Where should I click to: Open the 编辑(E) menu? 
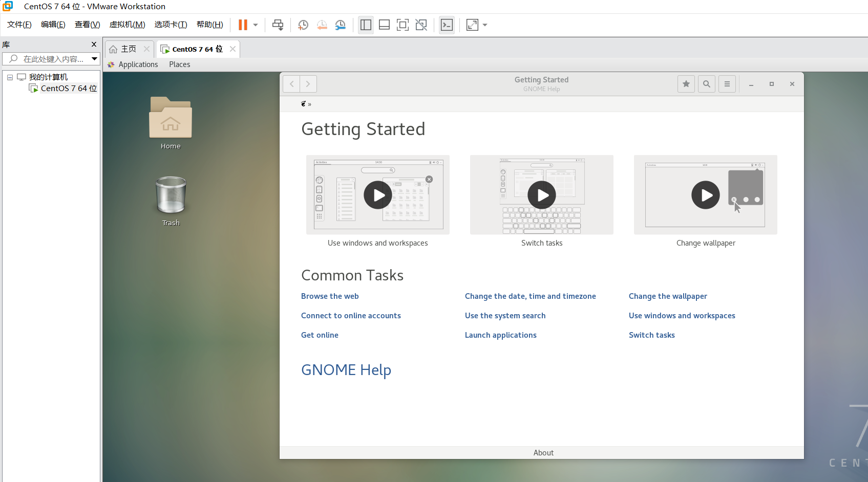(x=53, y=25)
